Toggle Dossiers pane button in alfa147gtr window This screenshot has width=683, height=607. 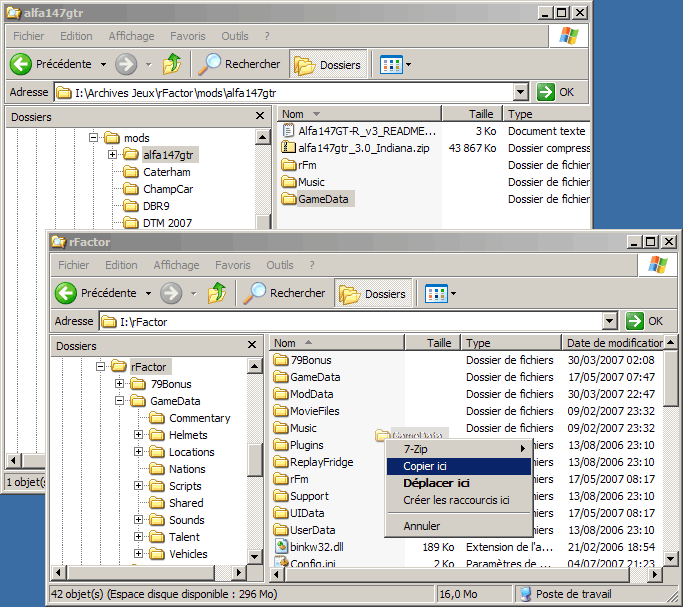click(328, 64)
